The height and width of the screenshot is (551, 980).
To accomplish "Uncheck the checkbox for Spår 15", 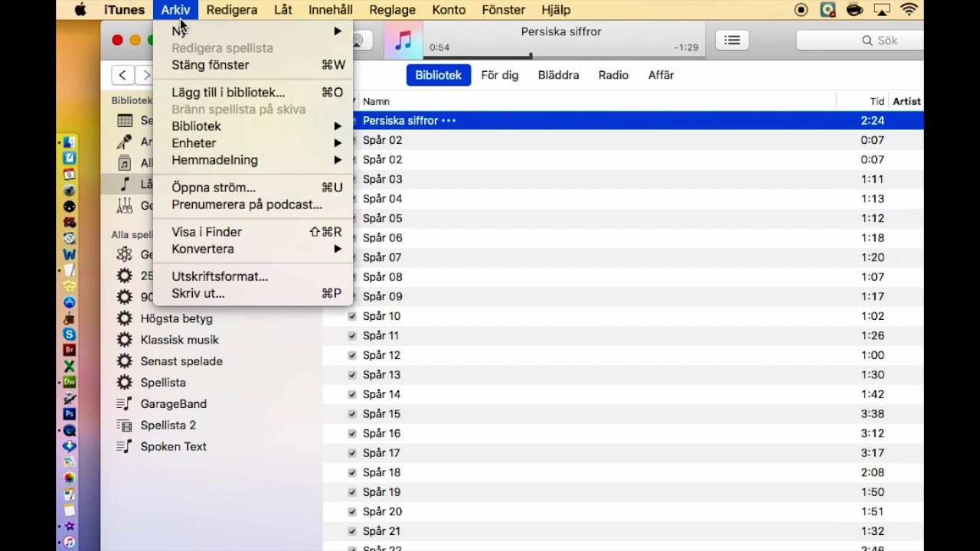I will [x=352, y=414].
